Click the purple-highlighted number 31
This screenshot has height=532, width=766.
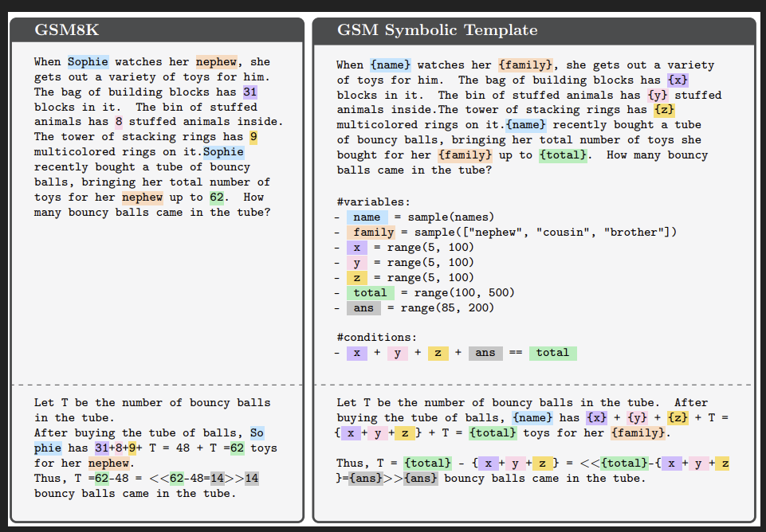249,92
